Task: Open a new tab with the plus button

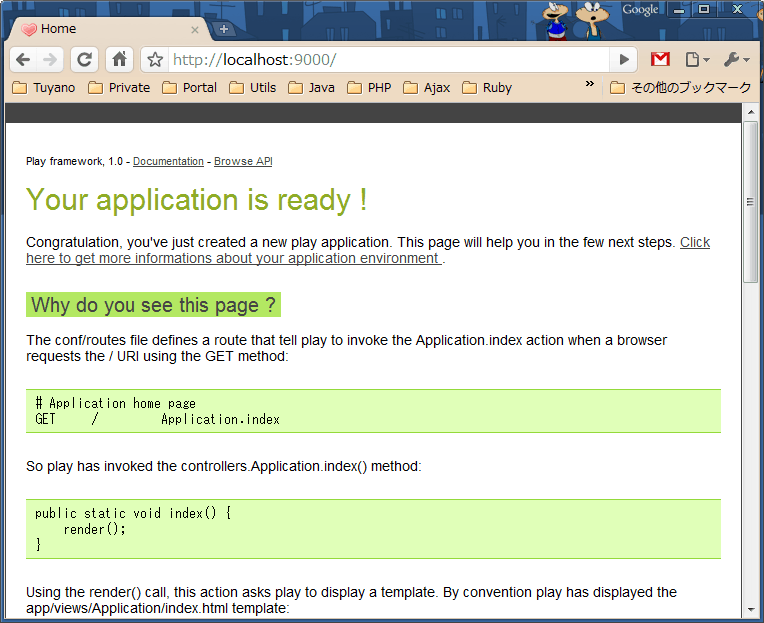Action: click(x=223, y=29)
